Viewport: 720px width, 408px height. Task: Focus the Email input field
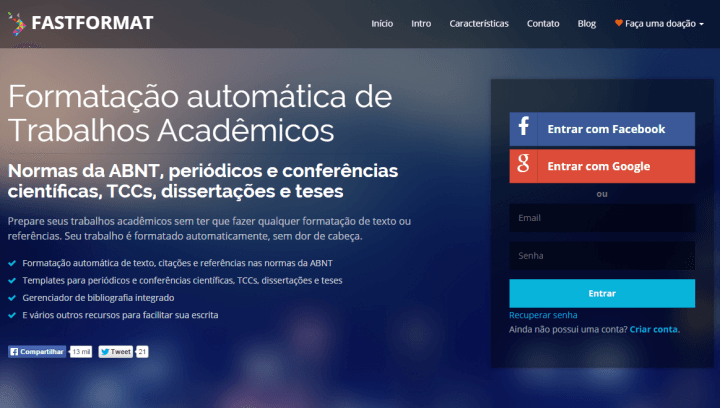(602, 218)
